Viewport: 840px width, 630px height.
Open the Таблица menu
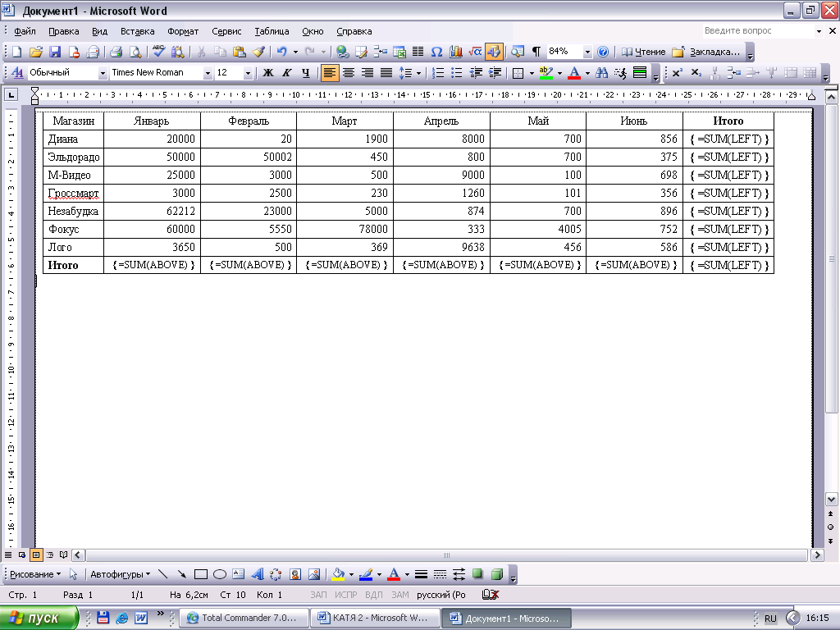272,31
